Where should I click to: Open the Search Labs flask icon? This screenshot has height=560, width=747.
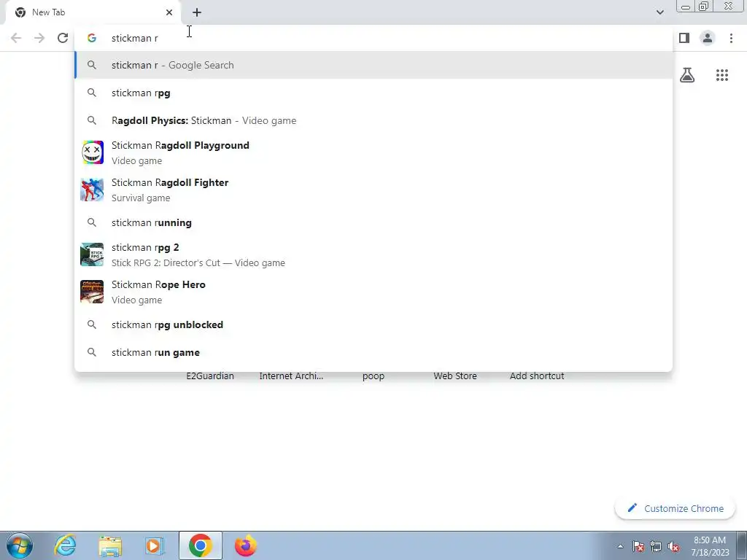687,75
